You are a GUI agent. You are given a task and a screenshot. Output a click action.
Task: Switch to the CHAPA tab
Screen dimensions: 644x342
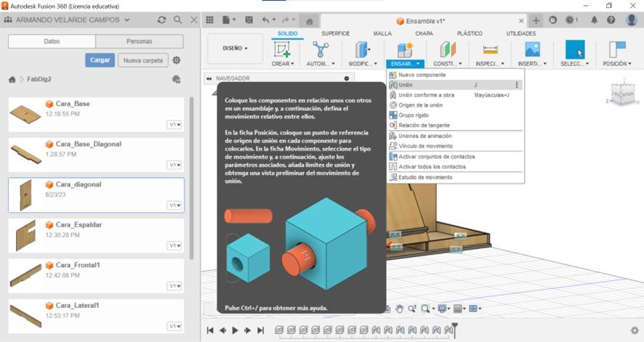click(x=424, y=33)
